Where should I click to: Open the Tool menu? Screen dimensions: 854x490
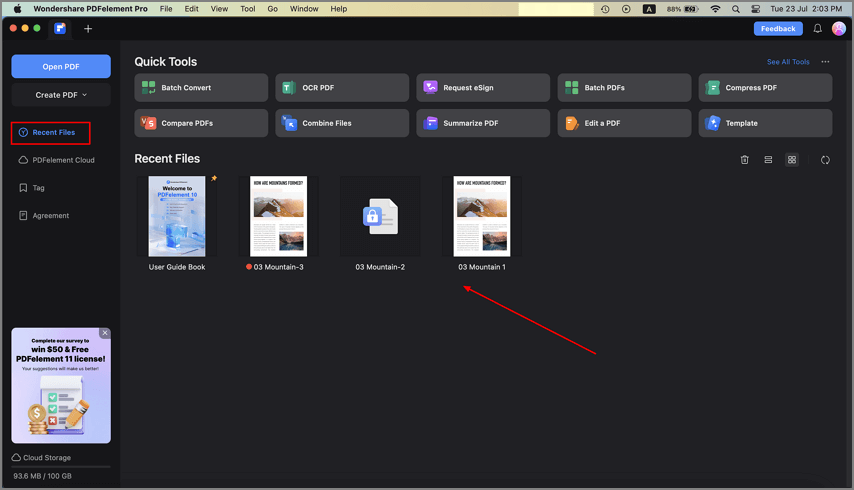pos(248,9)
